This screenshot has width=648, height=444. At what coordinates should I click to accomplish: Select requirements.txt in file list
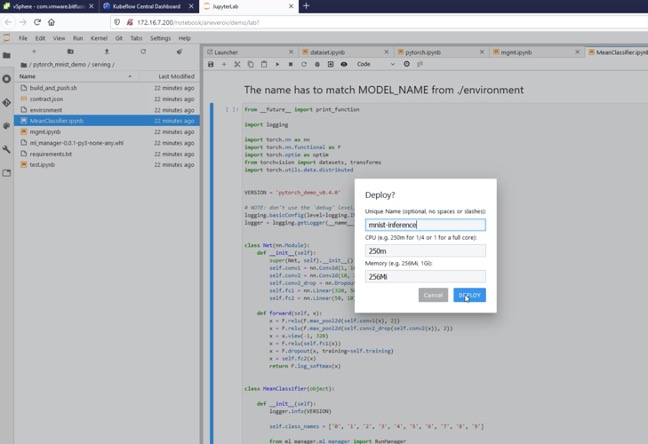[107, 154]
